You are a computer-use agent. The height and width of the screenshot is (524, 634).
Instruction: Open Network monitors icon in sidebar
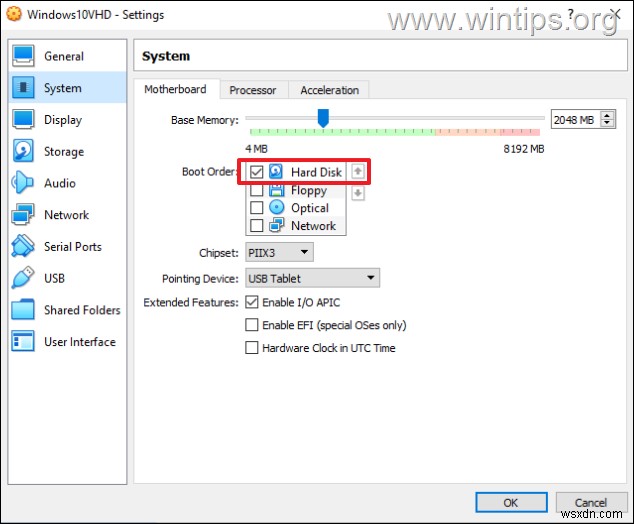(x=23, y=214)
